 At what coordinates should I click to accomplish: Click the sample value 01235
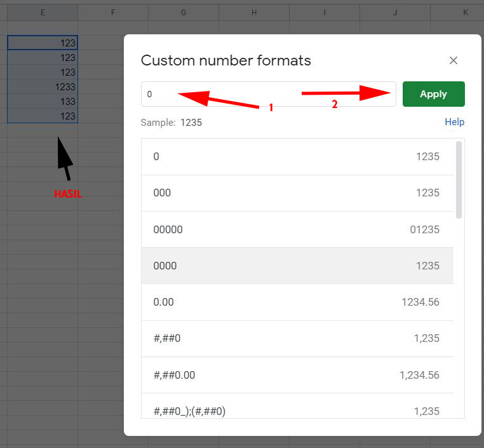(x=424, y=229)
